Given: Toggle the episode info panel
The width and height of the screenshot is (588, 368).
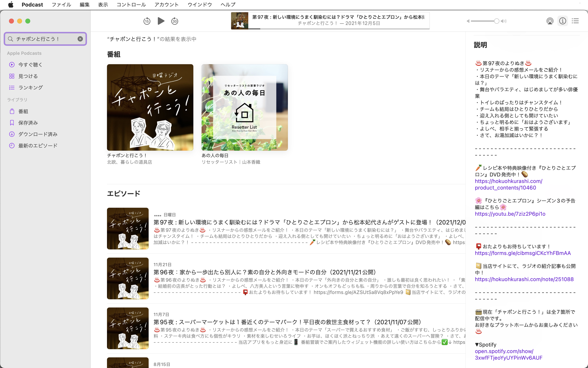Looking at the screenshot, I should 562,21.
